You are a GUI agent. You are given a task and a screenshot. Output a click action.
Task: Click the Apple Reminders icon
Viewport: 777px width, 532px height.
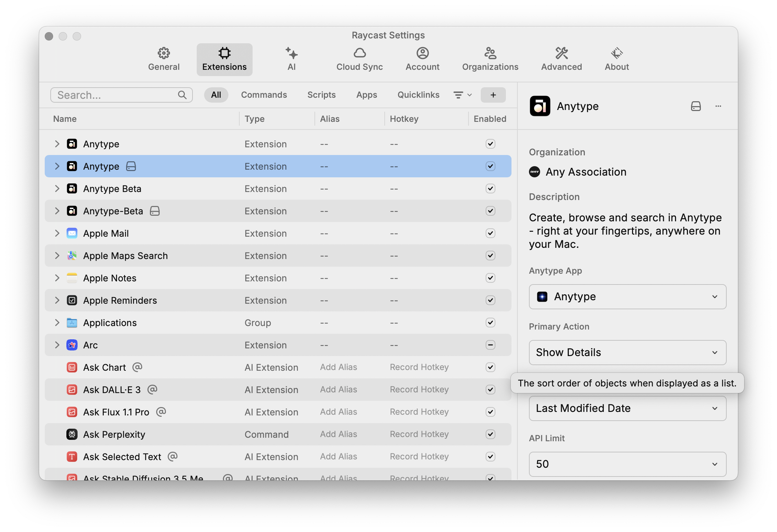72,300
